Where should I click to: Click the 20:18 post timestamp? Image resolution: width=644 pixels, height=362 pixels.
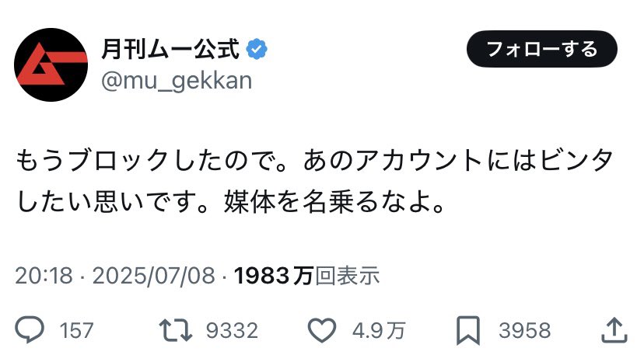pos(44,275)
